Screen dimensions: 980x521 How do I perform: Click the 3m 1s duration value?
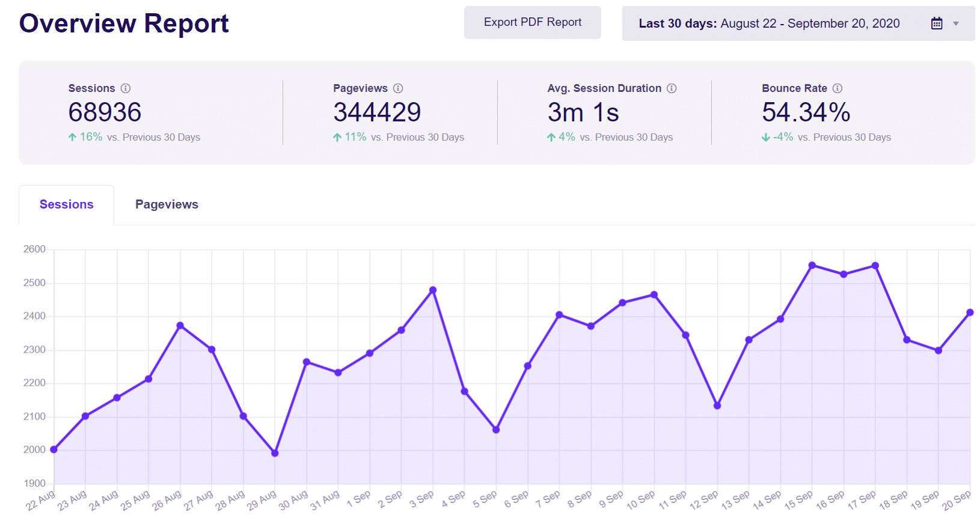pyautogui.click(x=583, y=112)
